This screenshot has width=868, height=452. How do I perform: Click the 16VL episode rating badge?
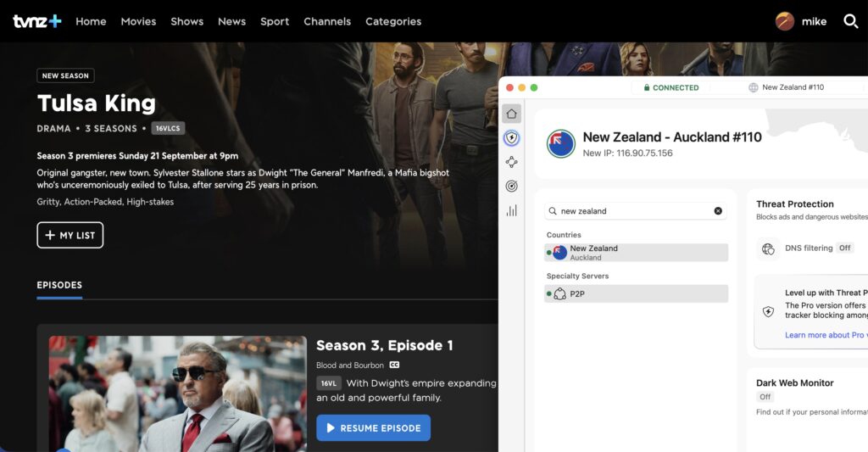(x=328, y=383)
